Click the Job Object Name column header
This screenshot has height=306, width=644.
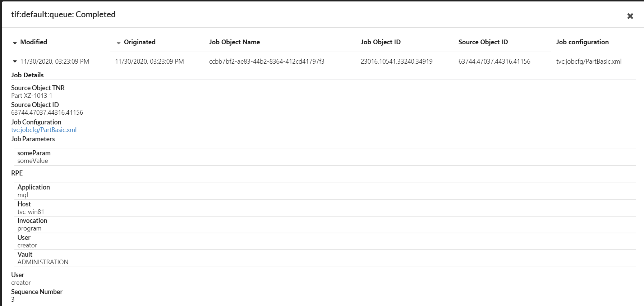tap(234, 42)
